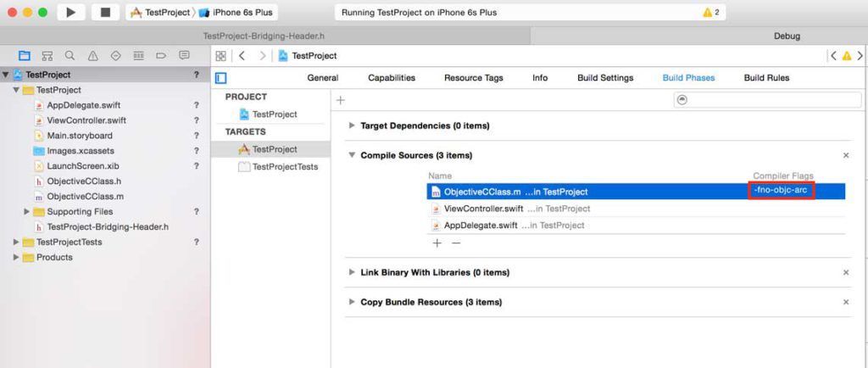Add a build phase with plus icon
868x368 pixels.
pyautogui.click(x=341, y=100)
